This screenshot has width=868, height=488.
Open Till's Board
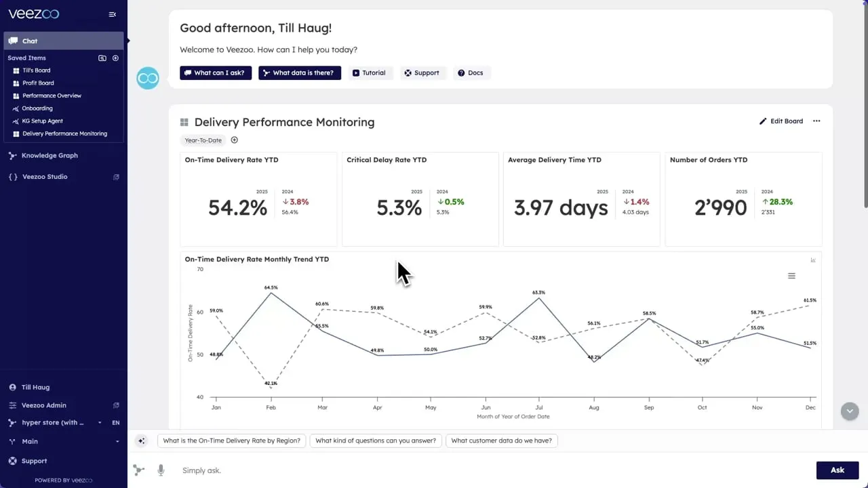coord(37,70)
